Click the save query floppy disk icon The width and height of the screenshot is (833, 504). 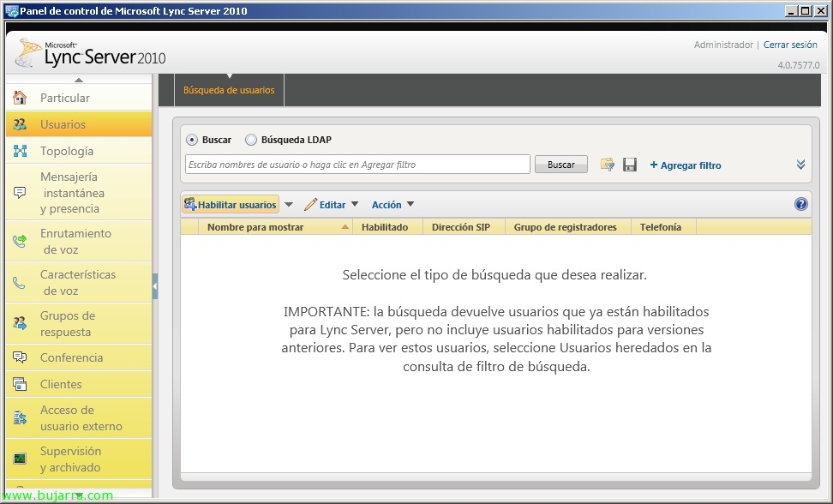(x=630, y=165)
